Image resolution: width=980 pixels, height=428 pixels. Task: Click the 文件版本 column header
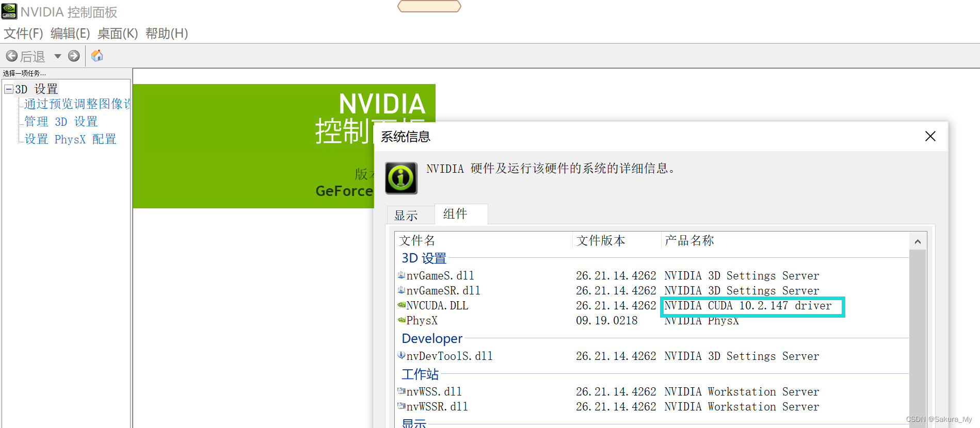point(617,240)
